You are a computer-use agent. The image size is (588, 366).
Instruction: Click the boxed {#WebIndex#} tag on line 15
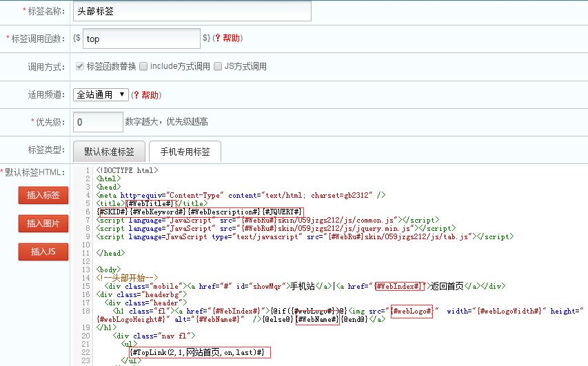coord(398,286)
